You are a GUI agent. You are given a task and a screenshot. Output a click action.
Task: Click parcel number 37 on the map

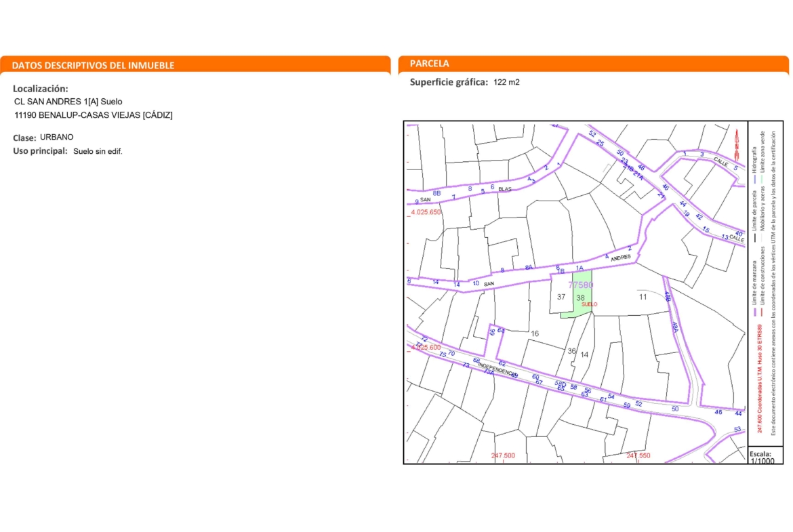point(561,297)
